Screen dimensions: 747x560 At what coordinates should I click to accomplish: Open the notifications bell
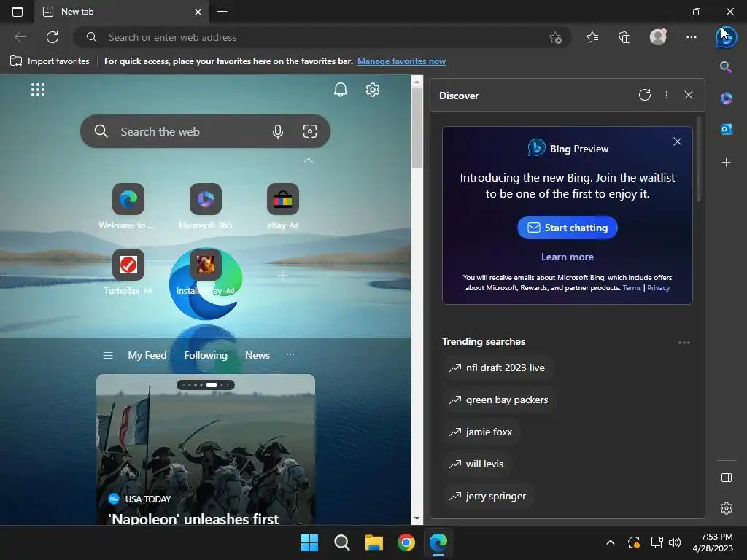[340, 90]
